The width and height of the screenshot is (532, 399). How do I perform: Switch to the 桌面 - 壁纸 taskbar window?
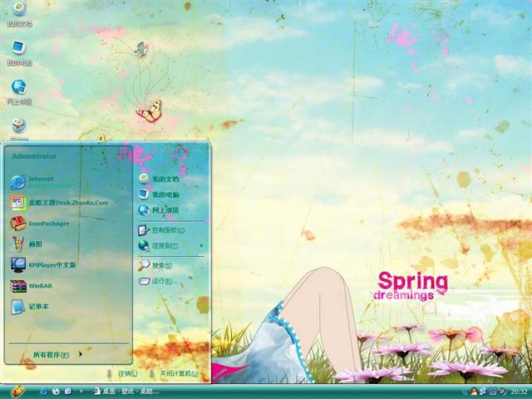click(126, 392)
